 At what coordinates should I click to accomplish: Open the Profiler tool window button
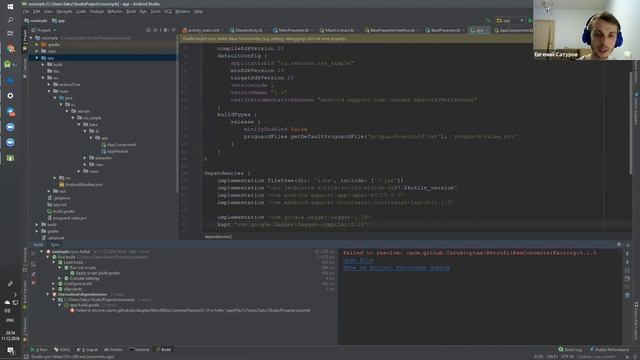click(113, 350)
